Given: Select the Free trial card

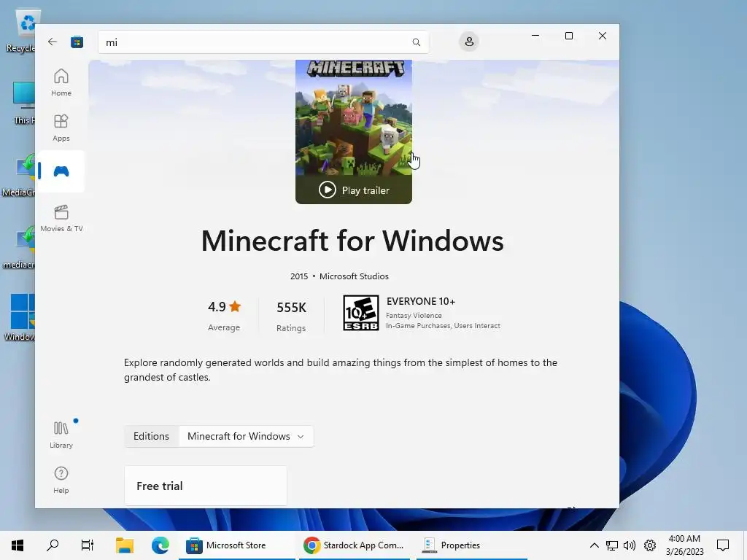Looking at the screenshot, I should pyautogui.click(x=205, y=486).
